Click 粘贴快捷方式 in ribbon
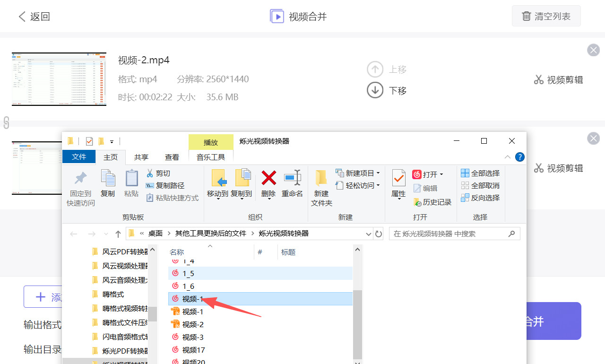This screenshot has height=364, width=605. pos(173,198)
